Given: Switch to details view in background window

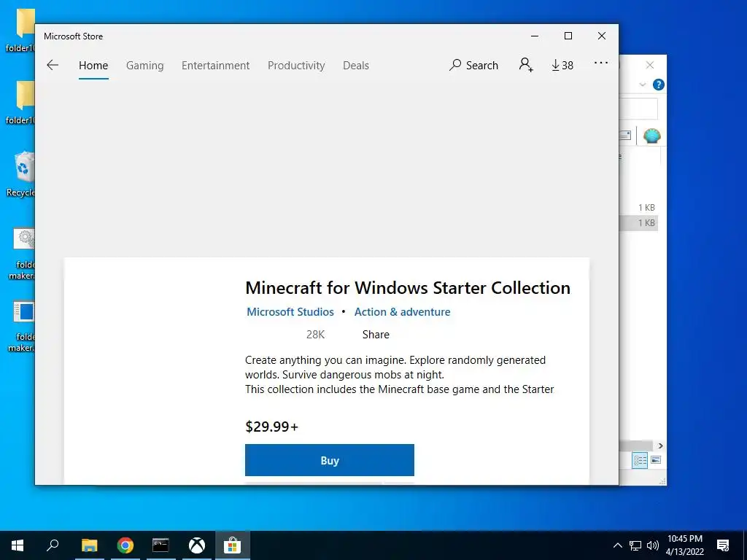Looking at the screenshot, I should (640, 460).
